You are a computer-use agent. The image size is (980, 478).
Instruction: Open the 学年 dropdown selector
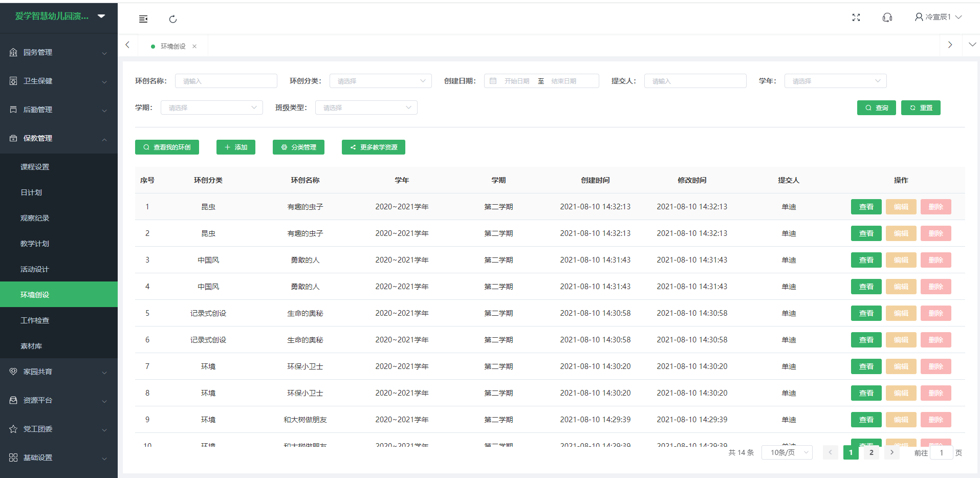click(x=835, y=81)
